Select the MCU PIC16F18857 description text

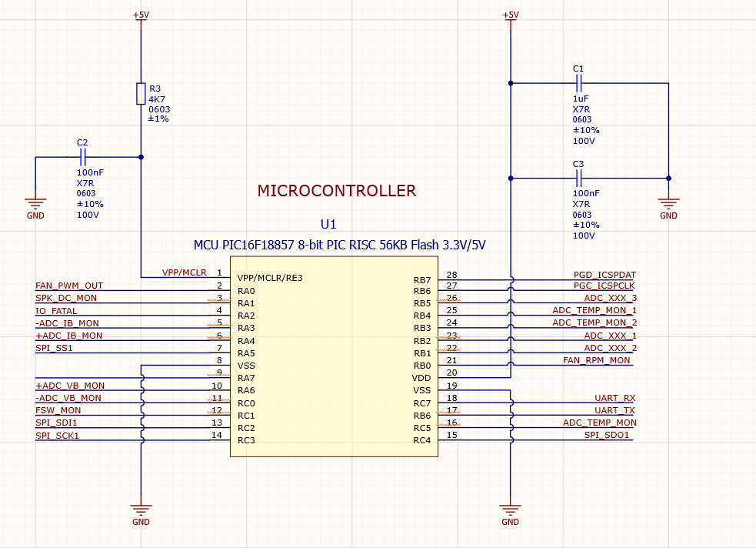tap(339, 245)
